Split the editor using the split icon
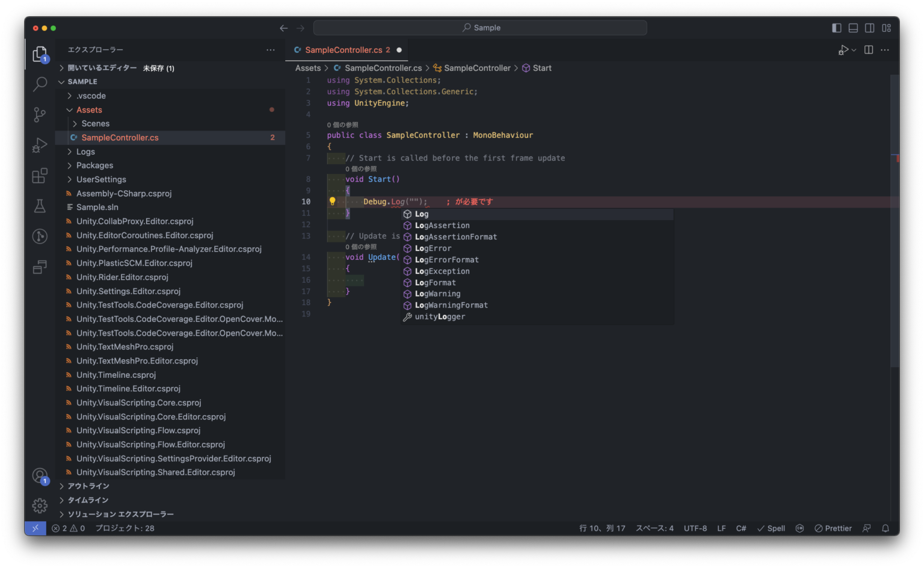924x568 pixels. 869,49
